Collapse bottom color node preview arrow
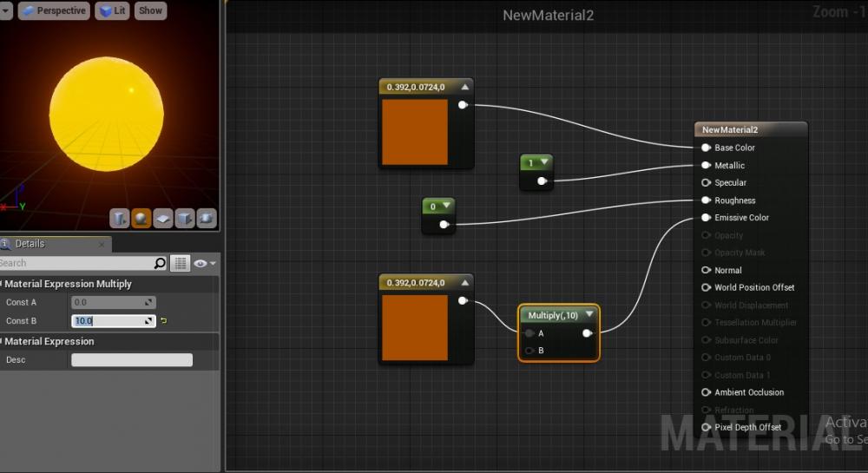 pyautogui.click(x=465, y=283)
